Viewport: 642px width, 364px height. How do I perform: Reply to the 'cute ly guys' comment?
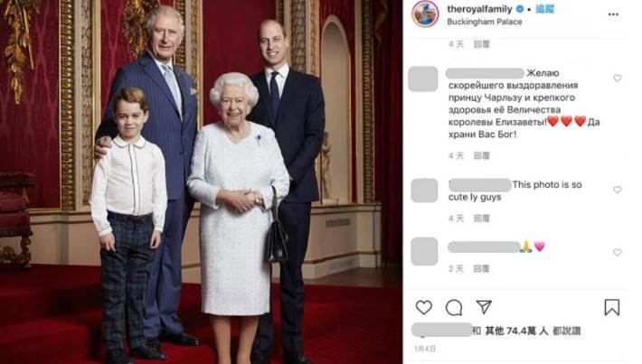(481, 219)
